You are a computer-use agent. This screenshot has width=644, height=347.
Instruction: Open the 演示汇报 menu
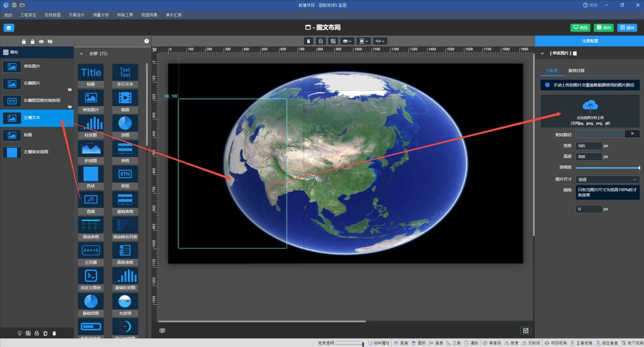(174, 15)
